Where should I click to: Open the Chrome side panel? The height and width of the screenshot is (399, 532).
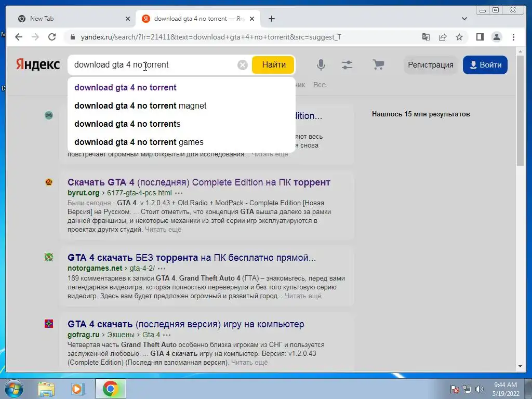pos(480,37)
